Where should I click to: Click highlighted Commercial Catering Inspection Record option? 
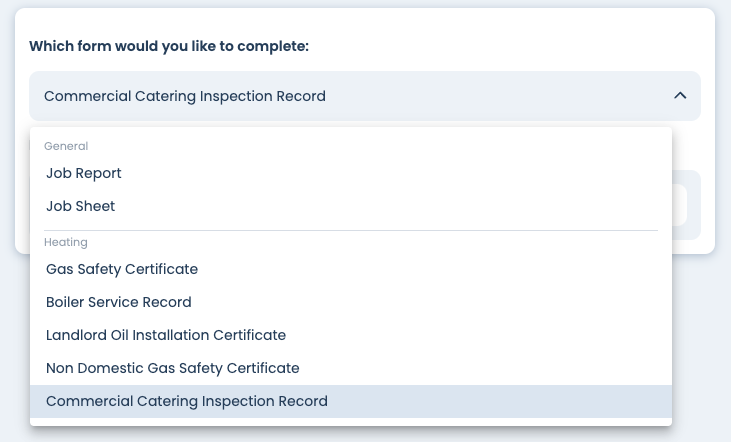(187, 401)
